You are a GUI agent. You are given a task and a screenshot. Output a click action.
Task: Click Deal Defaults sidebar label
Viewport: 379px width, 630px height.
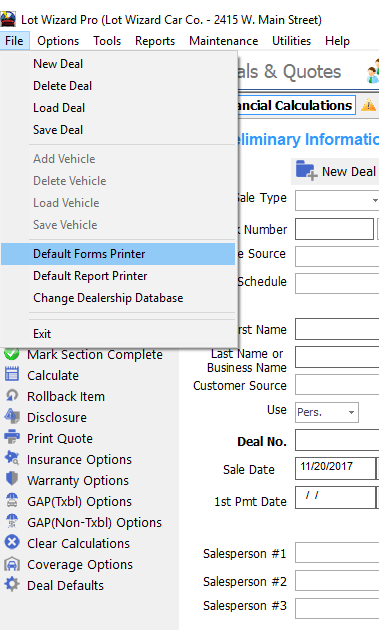pyautogui.click(x=65, y=585)
